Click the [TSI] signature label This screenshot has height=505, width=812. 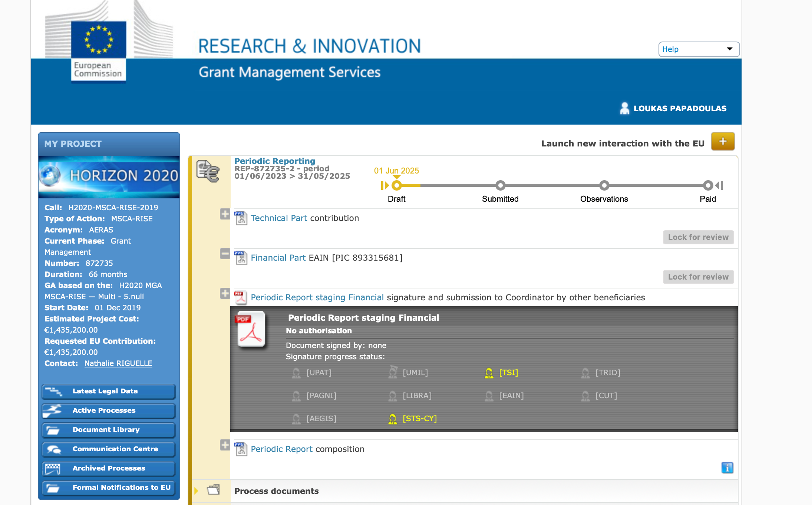click(x=508, y=372)
